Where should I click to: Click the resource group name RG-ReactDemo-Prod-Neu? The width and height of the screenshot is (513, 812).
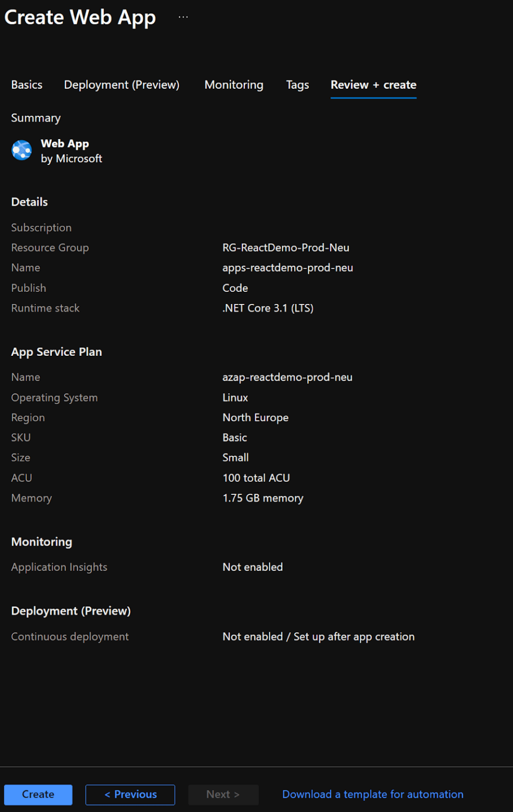pos(286,247)
